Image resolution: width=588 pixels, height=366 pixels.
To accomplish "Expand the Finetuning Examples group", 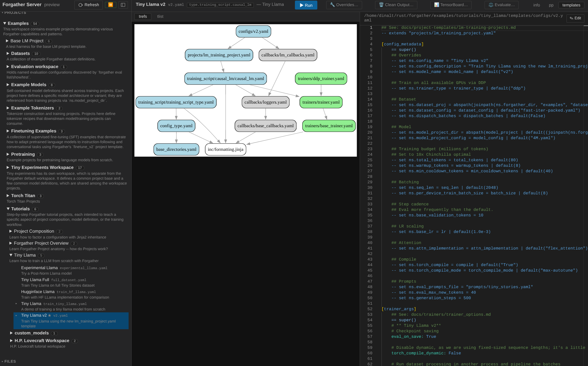I will pos(8,131).
